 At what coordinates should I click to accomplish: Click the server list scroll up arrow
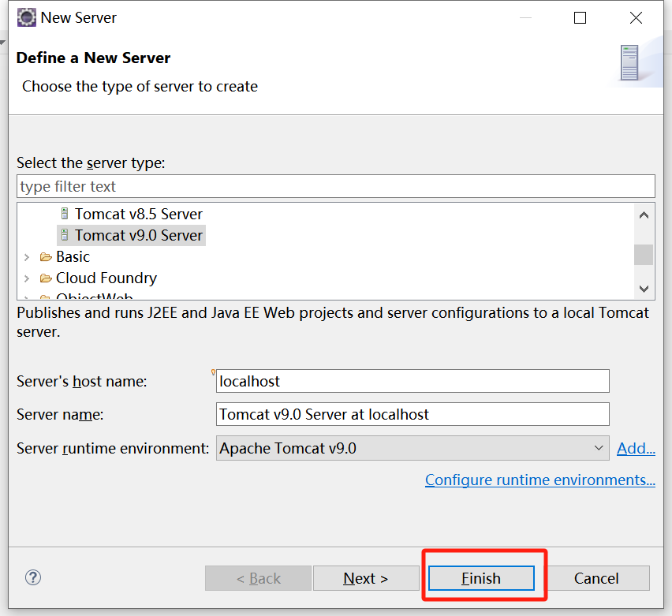pos(644,215)
